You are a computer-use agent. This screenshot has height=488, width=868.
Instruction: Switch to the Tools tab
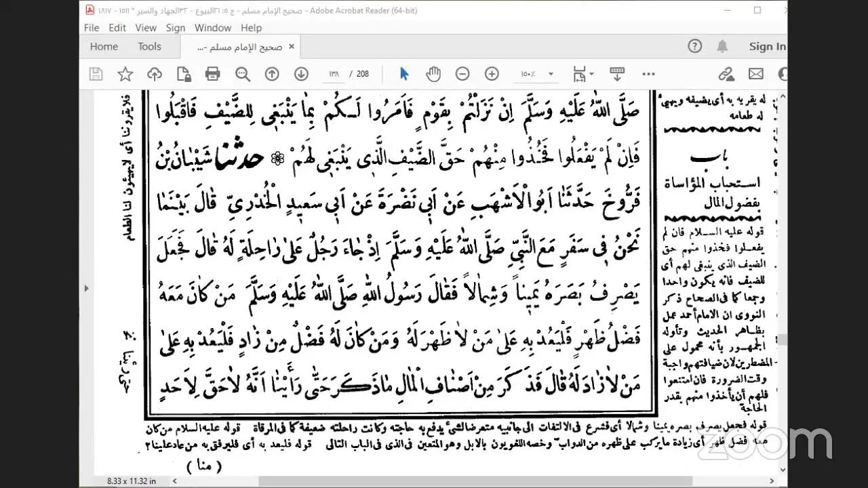click(149, 46)
